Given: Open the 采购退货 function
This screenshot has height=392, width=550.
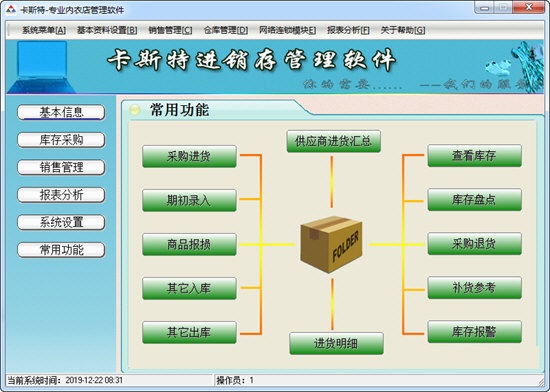Looking at the screenshot, I should (475, 244).
